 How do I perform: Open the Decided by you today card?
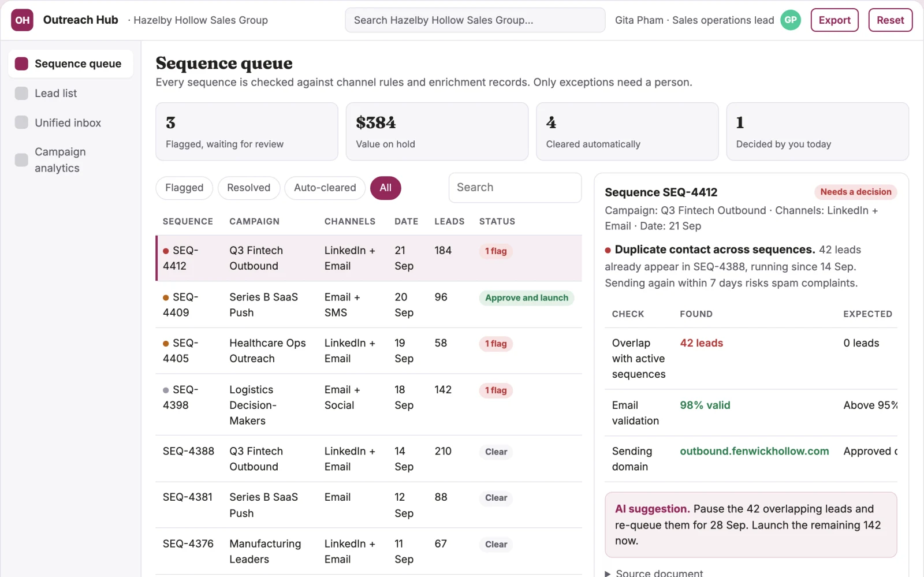tap(817, 132)
